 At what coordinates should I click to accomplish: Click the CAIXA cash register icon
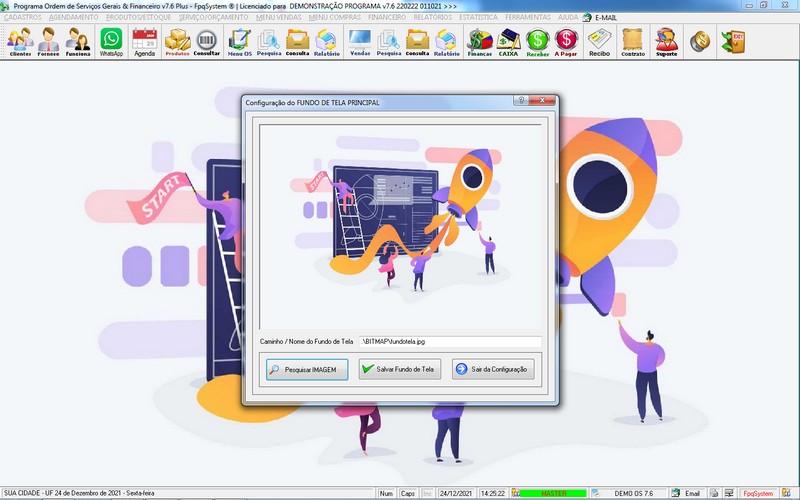tap(509, 42)
